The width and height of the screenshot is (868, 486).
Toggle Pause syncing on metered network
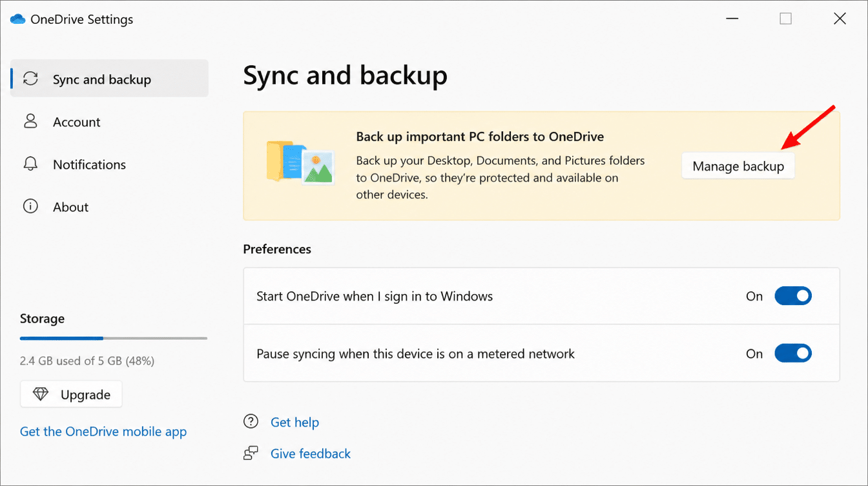[793, 354]
